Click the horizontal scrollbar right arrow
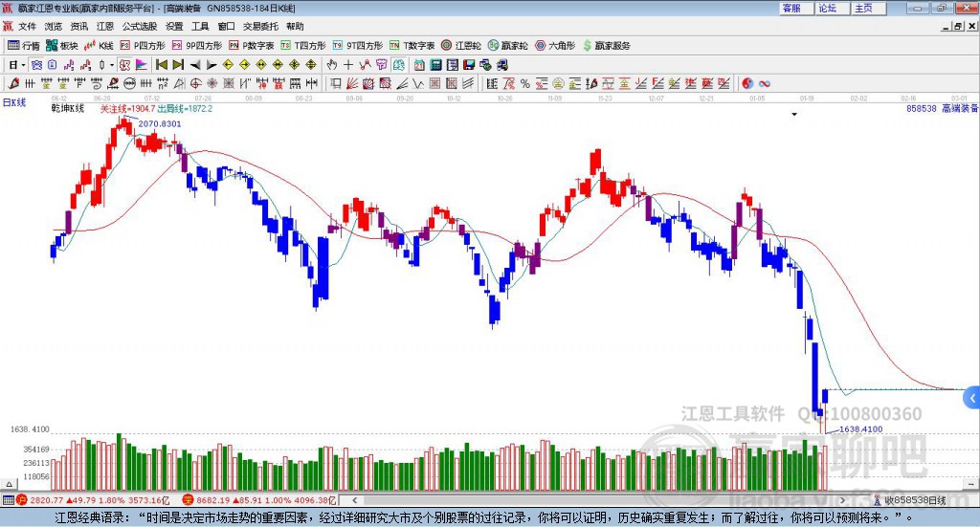 tap(842, 500)
